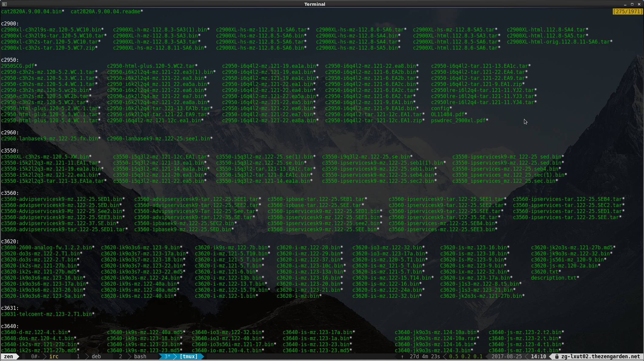Click the clock showing 14:10
644x361 pixels.
point(538,356)
